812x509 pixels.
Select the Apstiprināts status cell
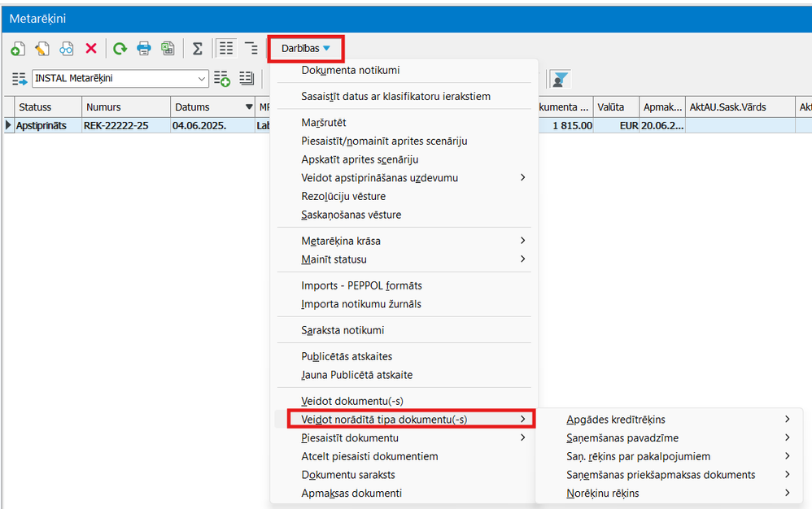coord(48,125)
